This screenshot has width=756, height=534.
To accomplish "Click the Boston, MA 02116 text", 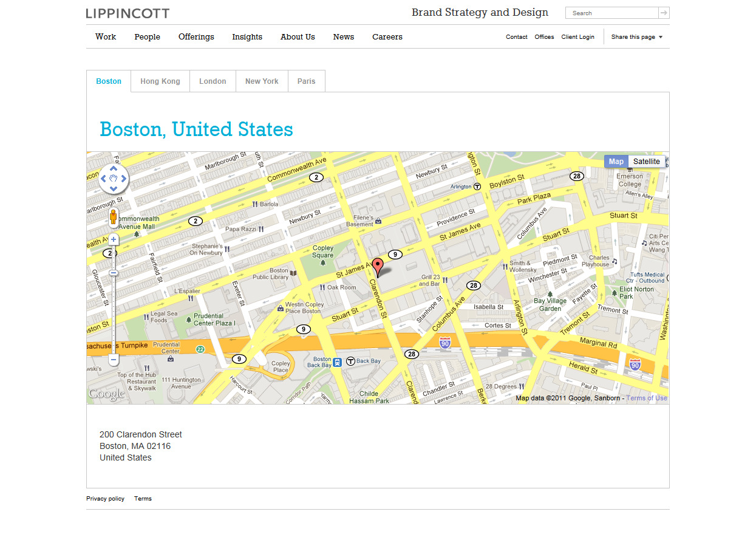I will pos(135,446).
